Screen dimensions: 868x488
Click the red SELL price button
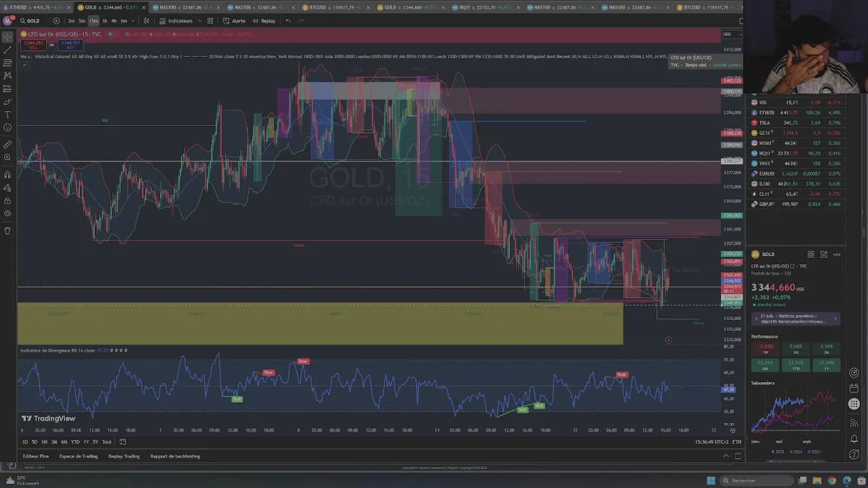[33, 45]
